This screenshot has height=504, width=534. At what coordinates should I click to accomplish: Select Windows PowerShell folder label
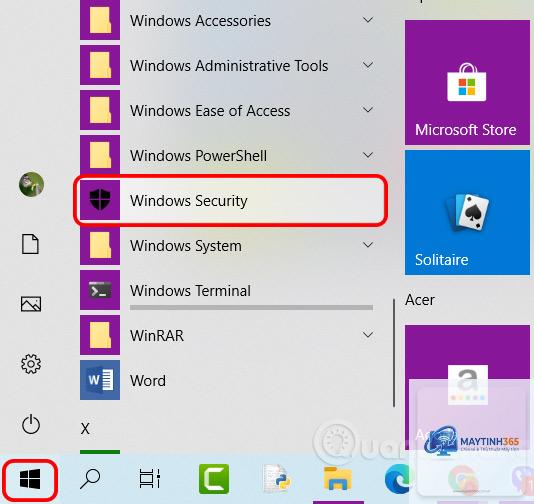[198, 156]
